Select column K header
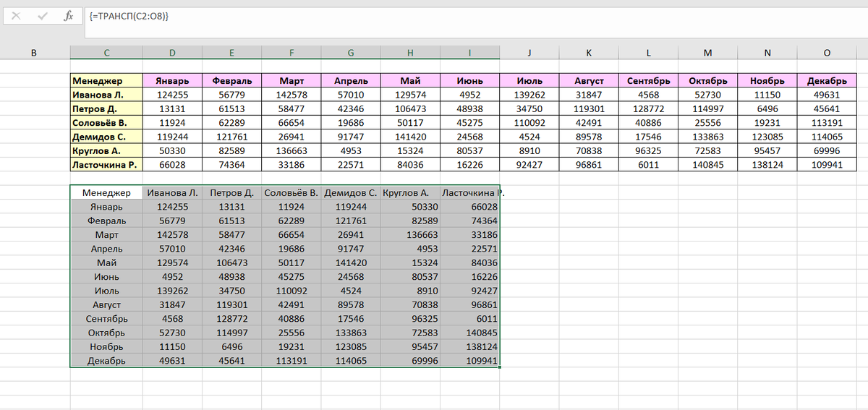Image resolution: width=868 pixels, height=410 pixels. coord(589,52)
